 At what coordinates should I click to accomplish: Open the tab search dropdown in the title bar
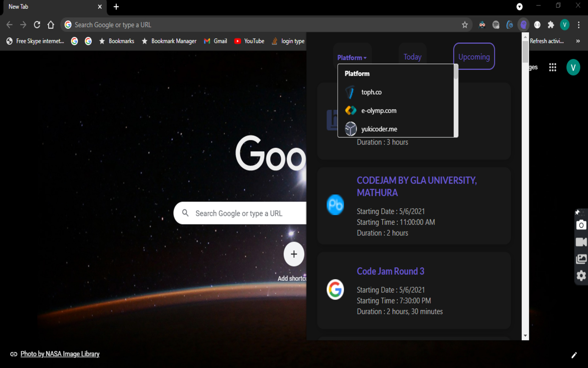[520, 7]
